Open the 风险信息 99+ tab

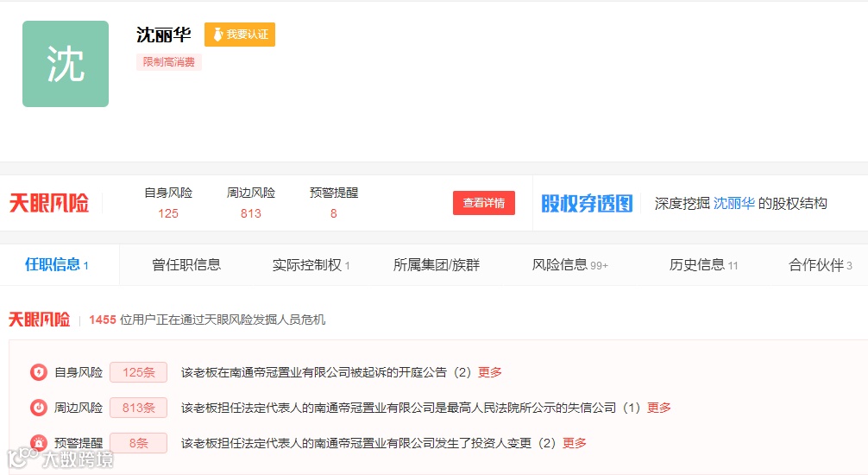570,265
